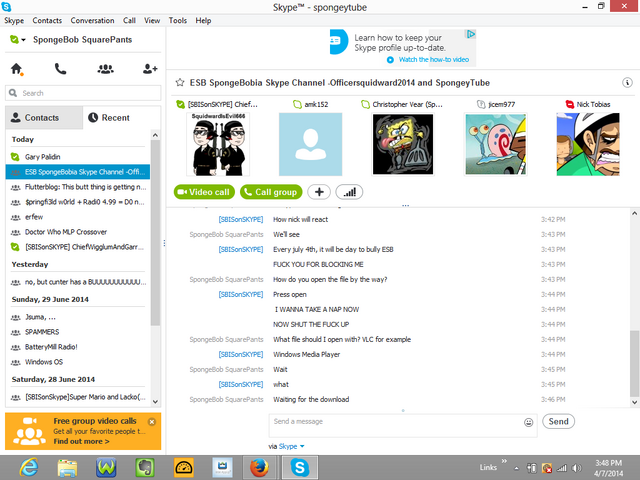The image size is (640, 480).
Task: Open File Explorer from the taskbar
Action: pos(68,468)
